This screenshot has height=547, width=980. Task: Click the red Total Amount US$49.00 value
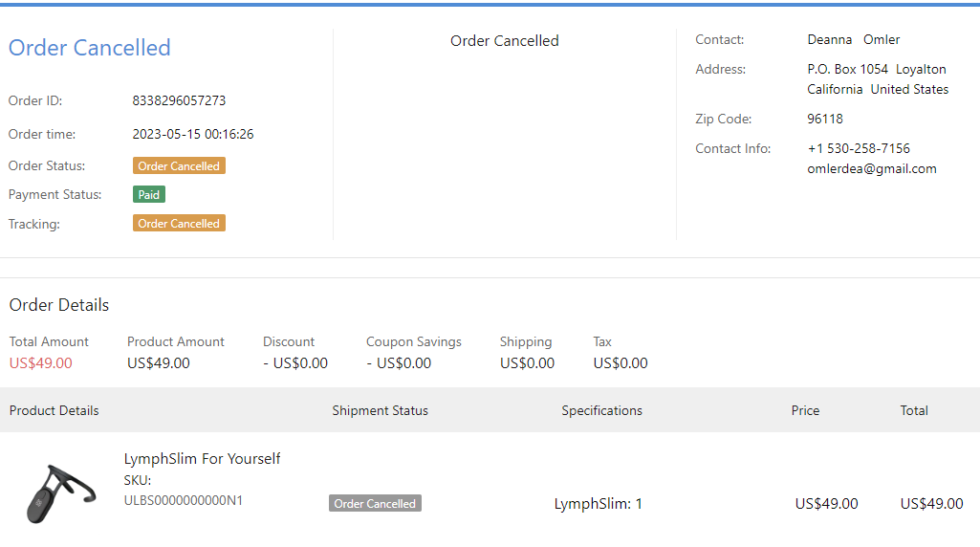(x=40, y=363)
